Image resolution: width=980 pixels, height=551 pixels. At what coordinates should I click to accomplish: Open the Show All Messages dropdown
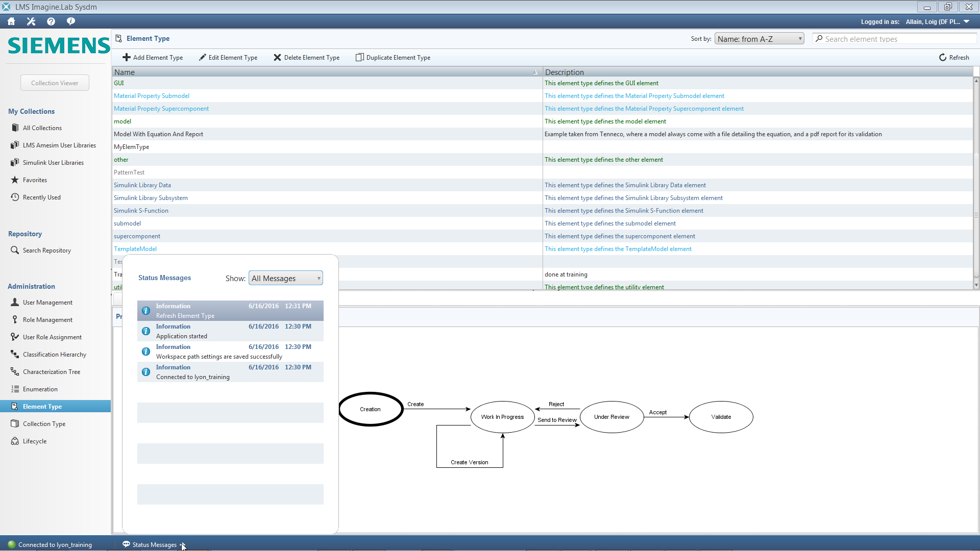(x=285, y=278)
